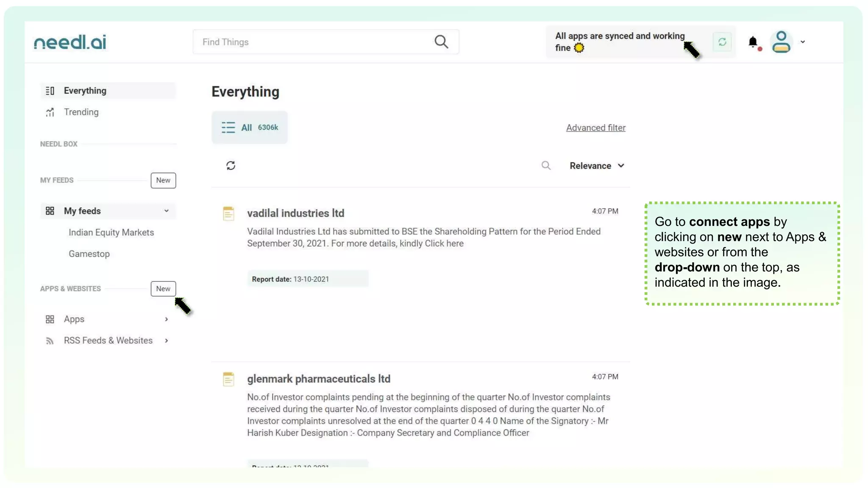The width and height of the screenshot is (868, 488).
Task: Click the Apps grid icon
Action: point(50,319)
